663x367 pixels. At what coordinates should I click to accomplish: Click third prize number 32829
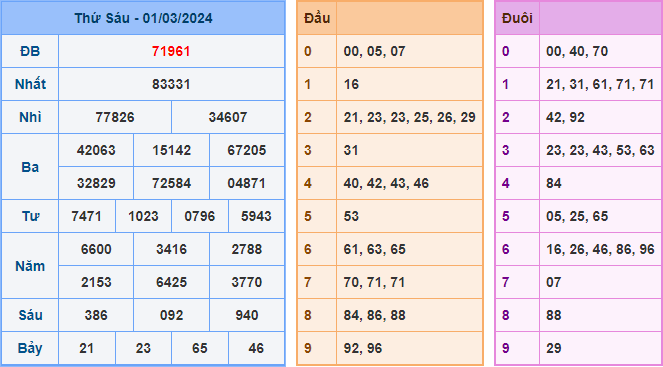tap(96, 183)
